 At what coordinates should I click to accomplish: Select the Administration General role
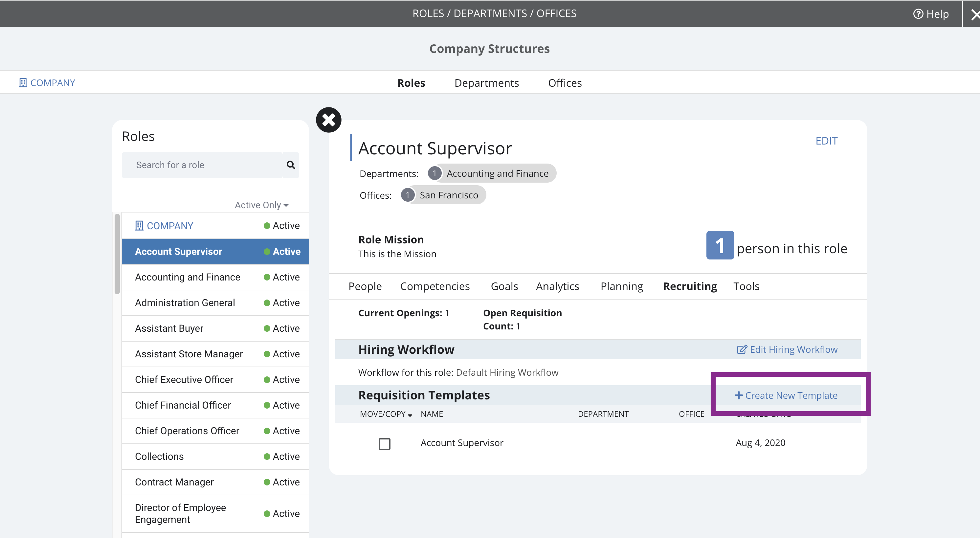215,303
